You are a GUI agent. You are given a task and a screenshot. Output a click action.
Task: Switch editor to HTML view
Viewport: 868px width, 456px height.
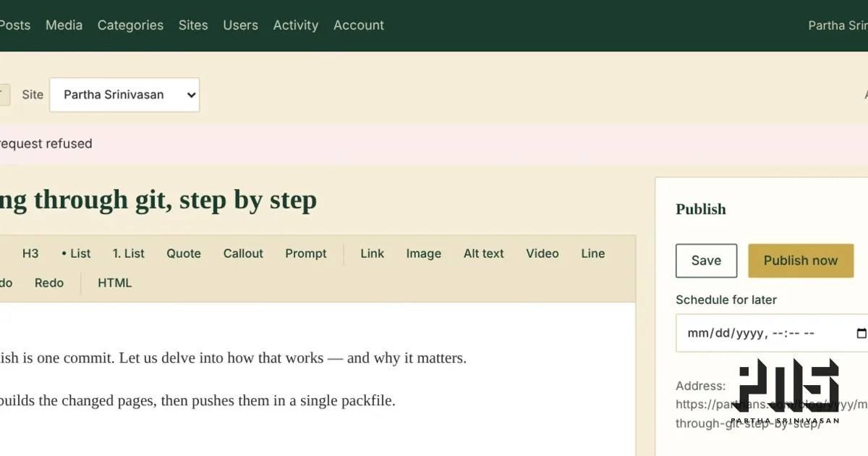(115, 283)
